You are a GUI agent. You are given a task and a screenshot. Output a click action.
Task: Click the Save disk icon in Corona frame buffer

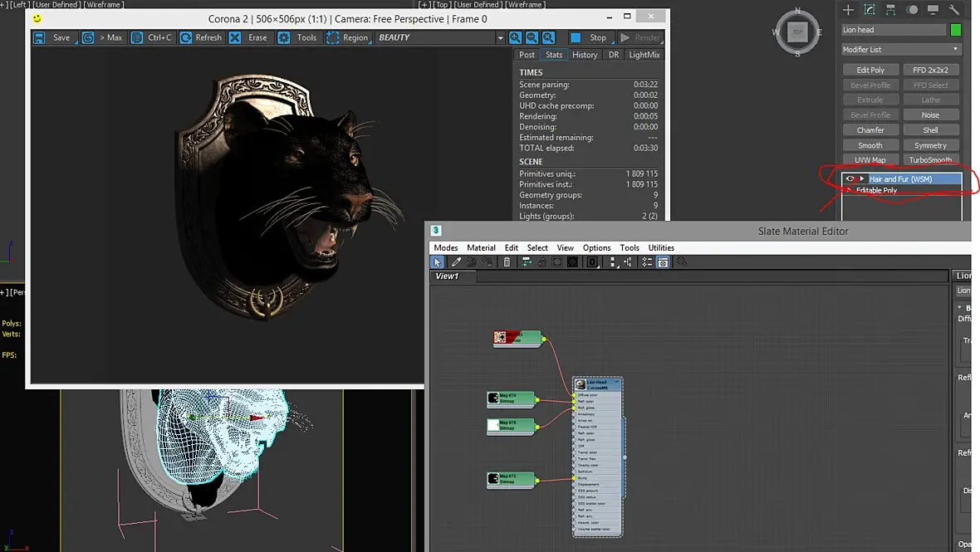pyautogui.click(x=39, y=37)
